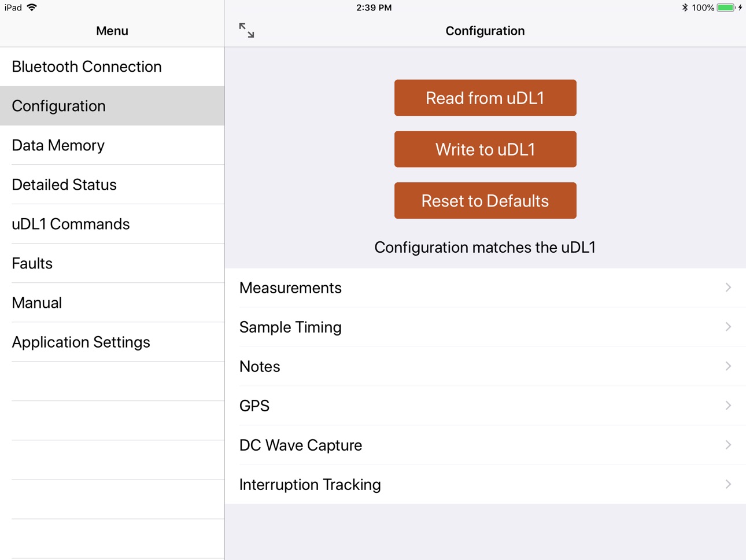746x560 pixels.
Task: Tap the 2:39 PM clock
Action: point(374,8)
